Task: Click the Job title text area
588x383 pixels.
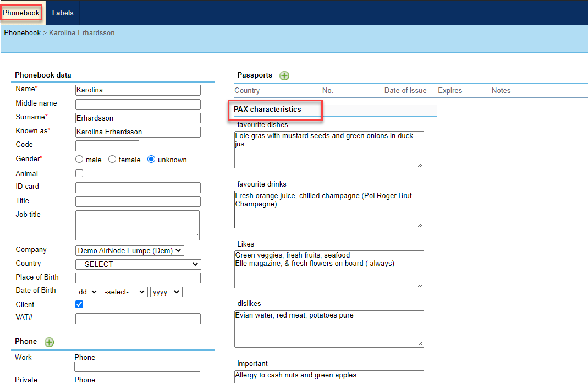Action: (137, 225)
